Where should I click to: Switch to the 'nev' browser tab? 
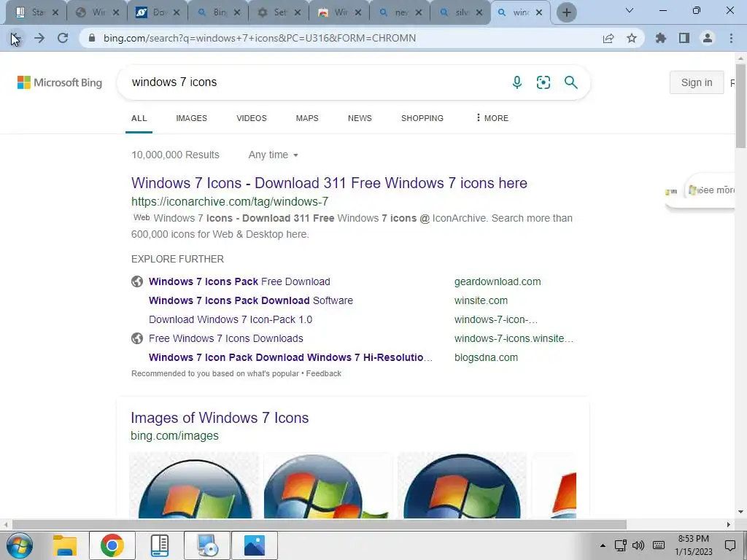pyautogui.click(x=399, y=13)
